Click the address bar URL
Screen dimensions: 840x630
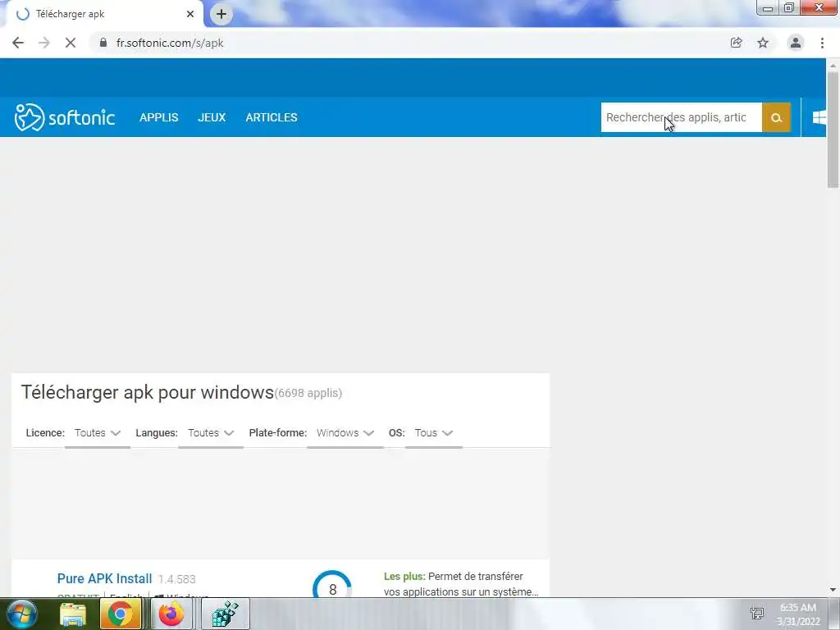(170, 43)
